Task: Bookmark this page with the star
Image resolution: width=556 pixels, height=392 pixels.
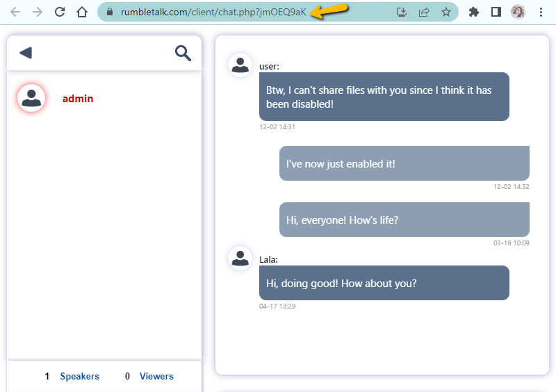Action: pyautogui.click(x=445, y=12)
